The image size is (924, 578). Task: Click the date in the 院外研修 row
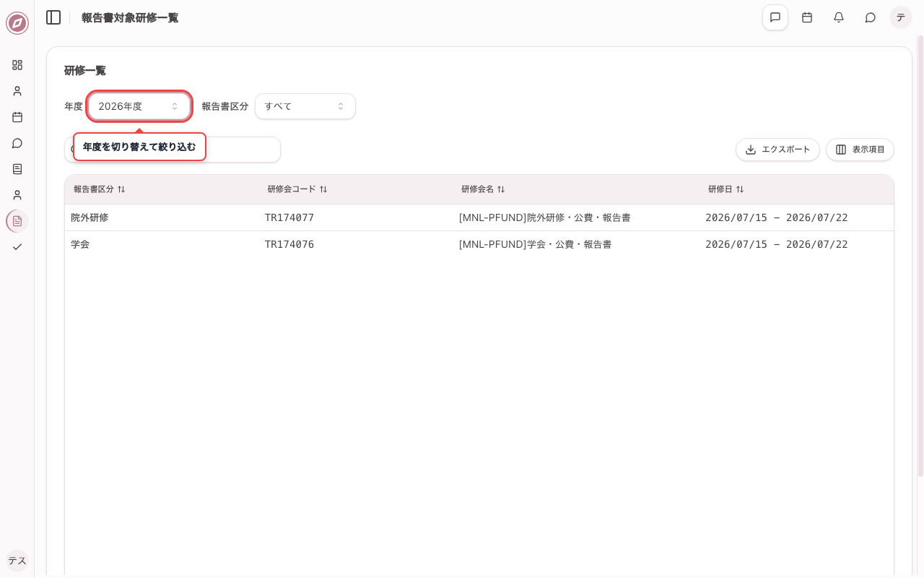pos(777,217)
